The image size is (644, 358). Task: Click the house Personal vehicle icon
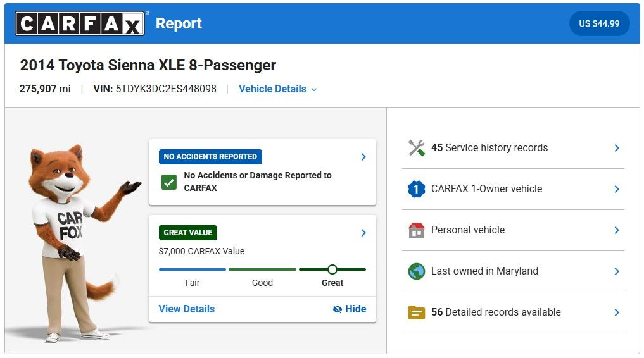click(416, 230)
